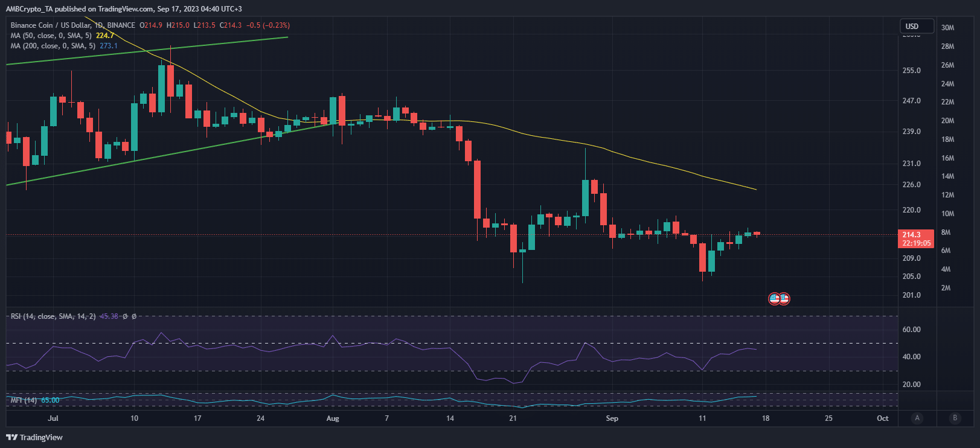Click the TradingView logo at bottom left
980x448 pixels.
tap(34, 437)
